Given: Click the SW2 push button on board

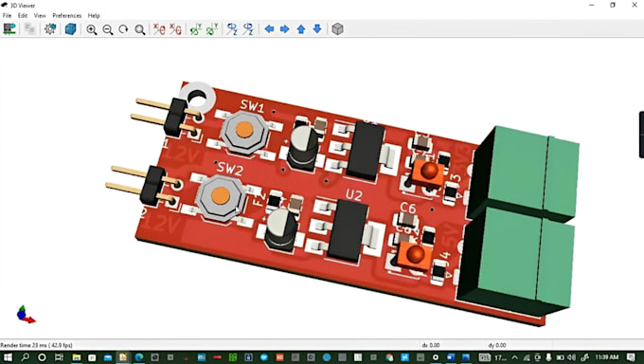Looking at the screenshot, I should [221, 196].
